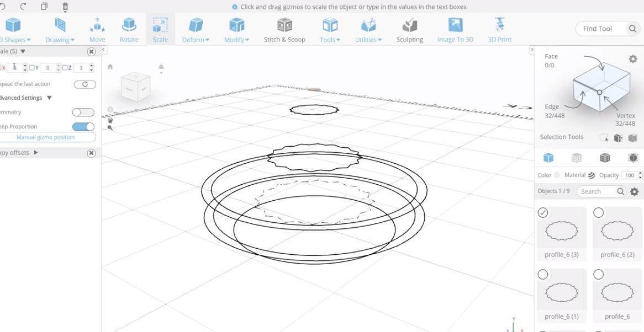
Task: Open the Stitch & Scoop tool
Action: (284, 30)
